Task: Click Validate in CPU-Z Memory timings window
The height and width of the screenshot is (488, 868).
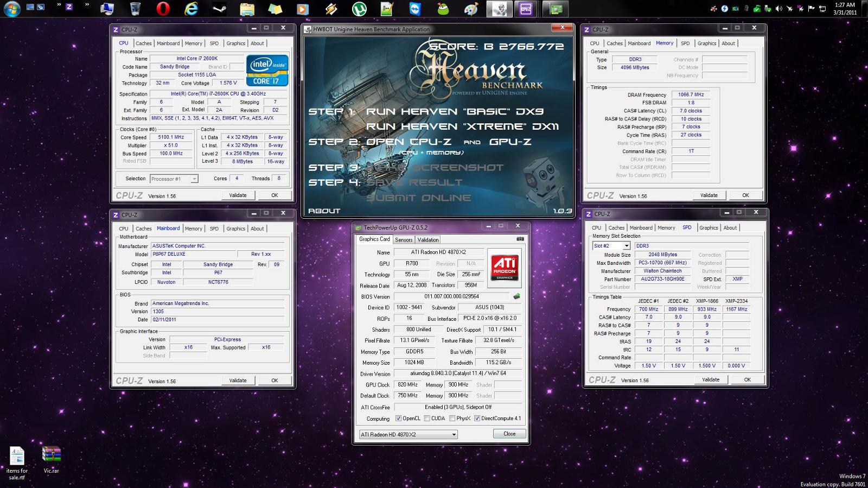Action: 709,195
